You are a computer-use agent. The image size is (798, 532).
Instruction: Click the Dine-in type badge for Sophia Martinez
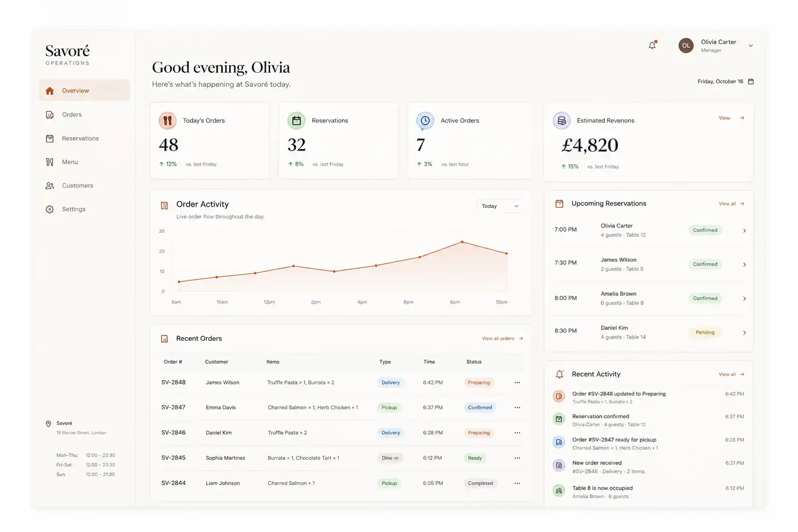390,458
